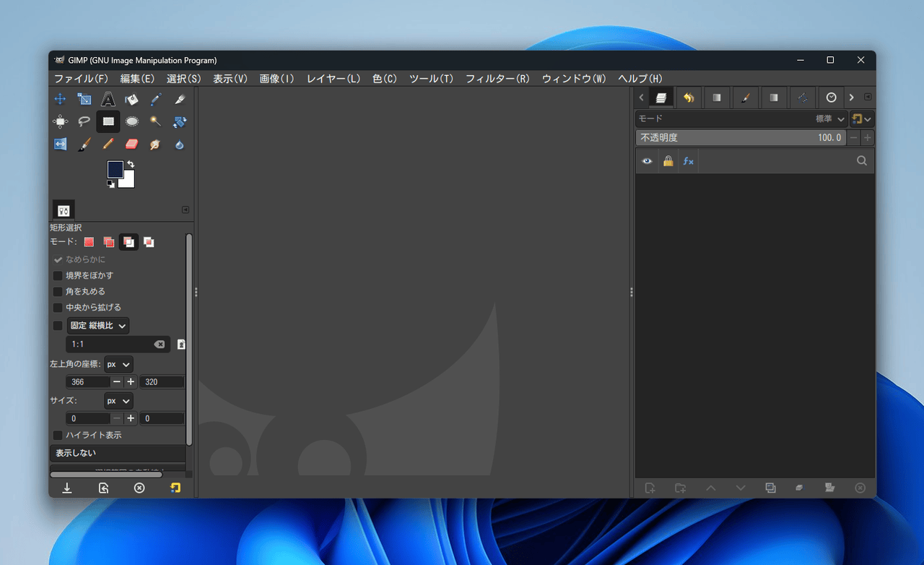Open the Tool Options tab

coord(64,210)
